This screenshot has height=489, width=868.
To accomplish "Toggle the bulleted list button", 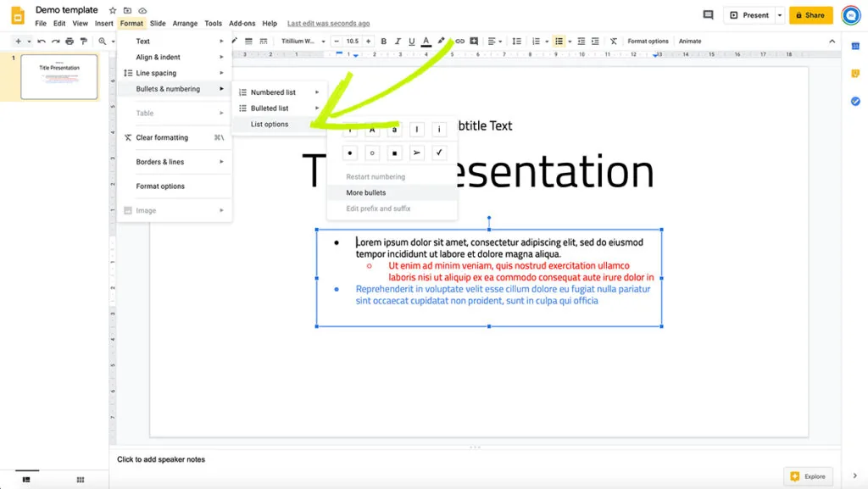I will pos(559,41).
